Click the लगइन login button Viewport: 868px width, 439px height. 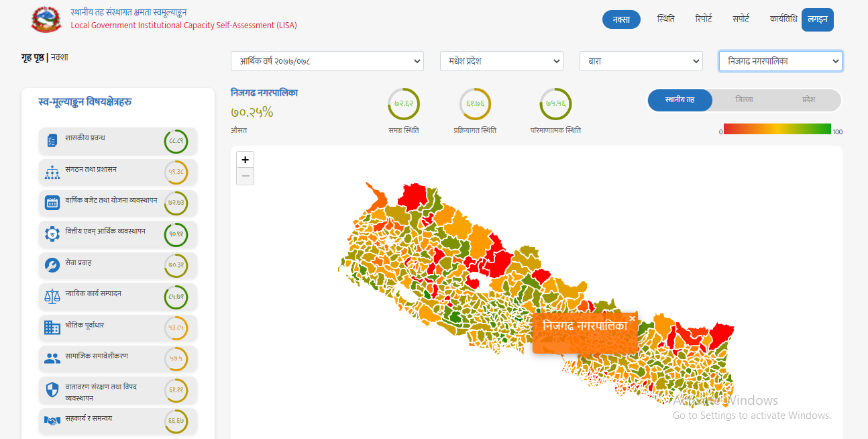point(818,19)
